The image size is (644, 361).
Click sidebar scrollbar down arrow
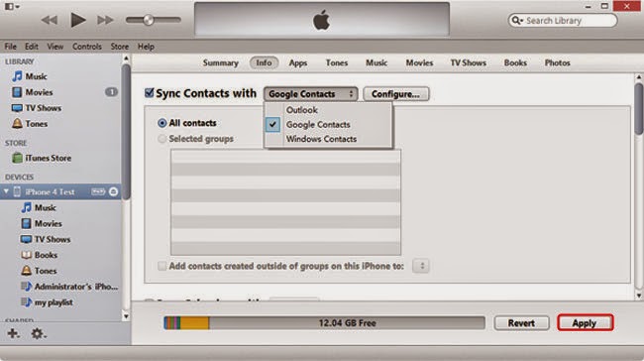126,316
